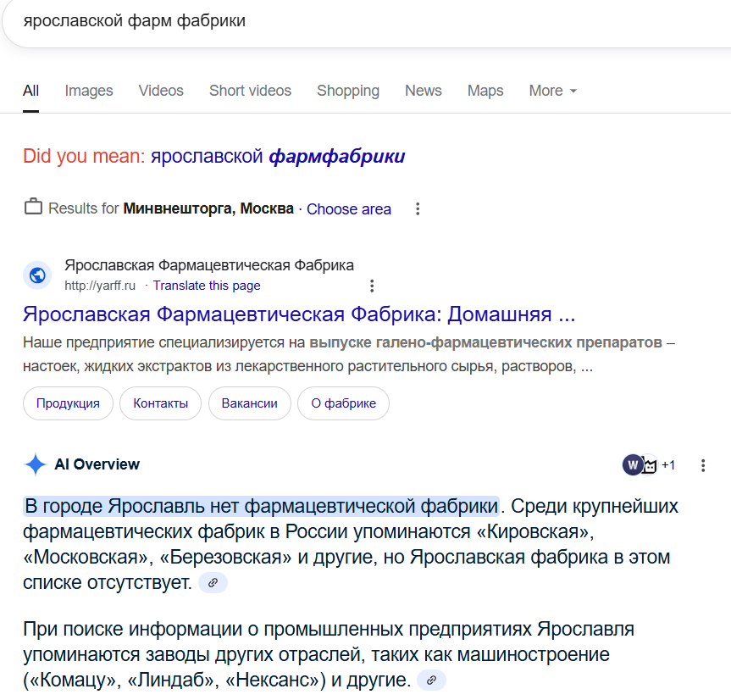Click the Choose area link

coord(349,209)
